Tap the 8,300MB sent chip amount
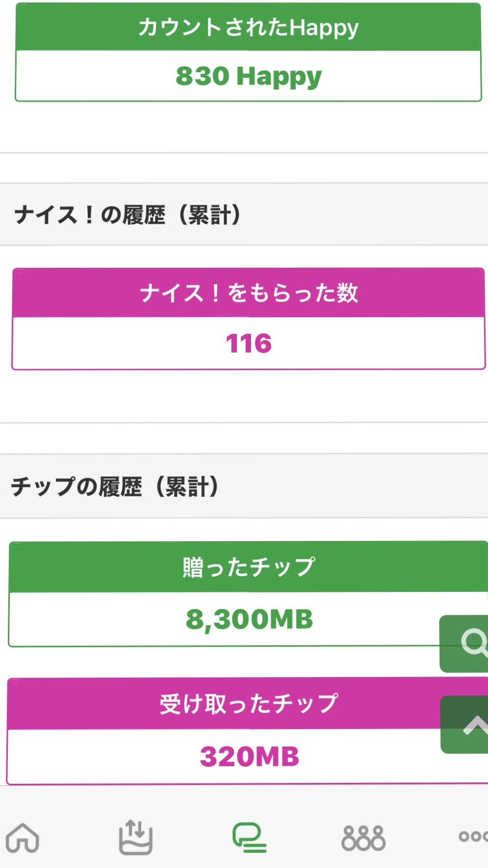This screenshot has height=868, width=488. tap(248, 619)
